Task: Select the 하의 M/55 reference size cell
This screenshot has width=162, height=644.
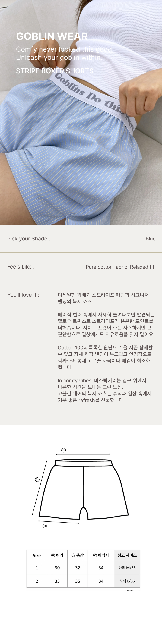Action: [x=127, y=568]
